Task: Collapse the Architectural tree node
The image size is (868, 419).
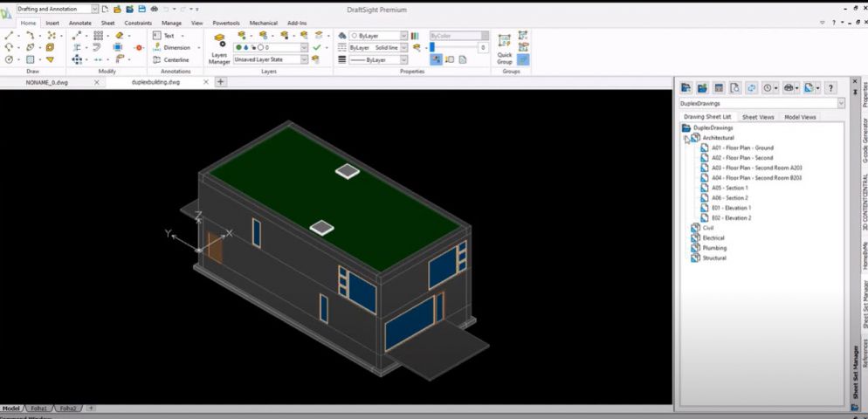Action: pyautogui.click(x=686, y=138)
